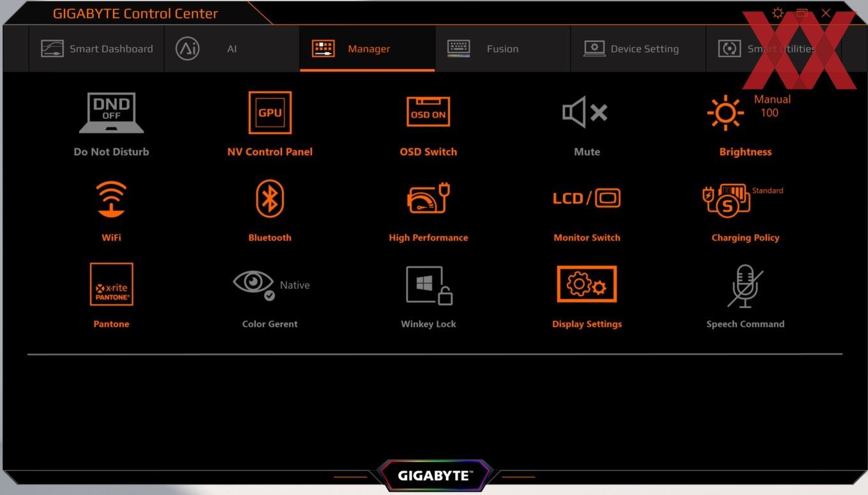Click the Color Gerent eye icon

pos(254,284)
